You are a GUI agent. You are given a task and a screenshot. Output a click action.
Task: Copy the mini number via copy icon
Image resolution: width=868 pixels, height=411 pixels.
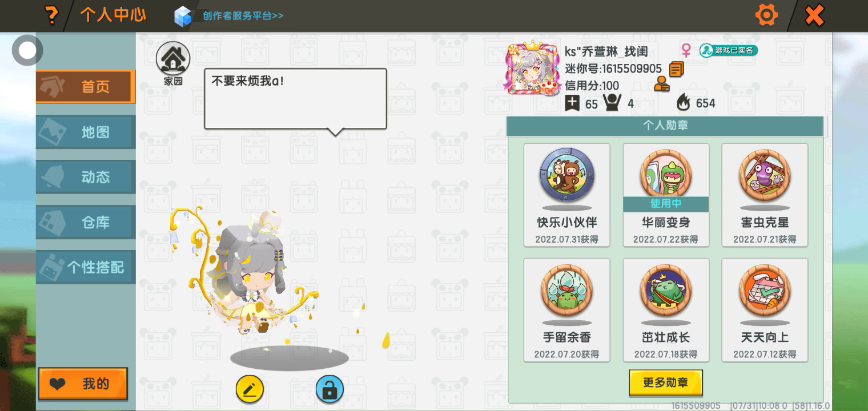(676, 70)
